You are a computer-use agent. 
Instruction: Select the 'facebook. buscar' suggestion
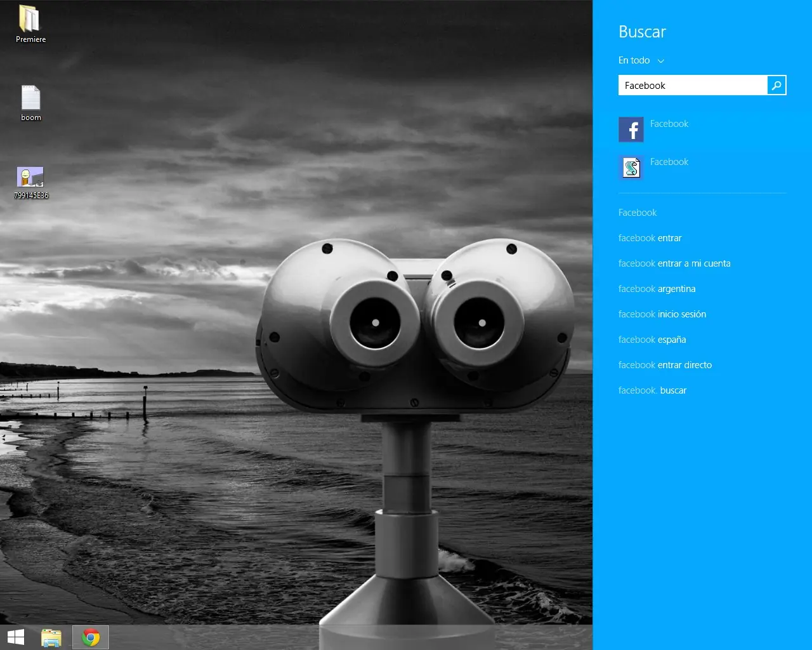click(x=653, y=390)
